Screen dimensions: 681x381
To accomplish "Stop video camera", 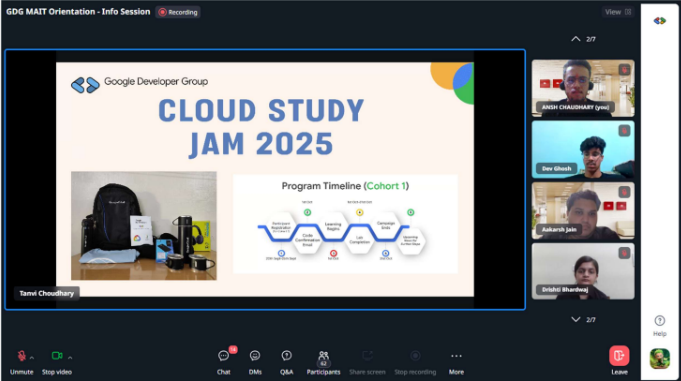I will point(57,362).
